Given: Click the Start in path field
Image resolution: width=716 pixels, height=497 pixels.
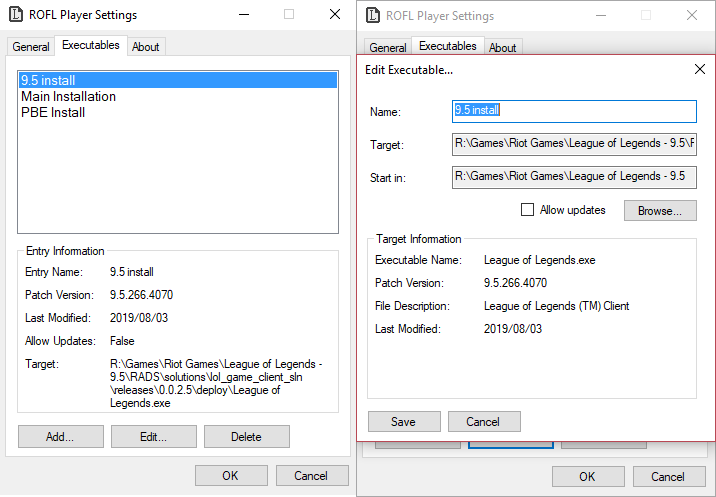Looking at the screenshot, I should (574, 177).
